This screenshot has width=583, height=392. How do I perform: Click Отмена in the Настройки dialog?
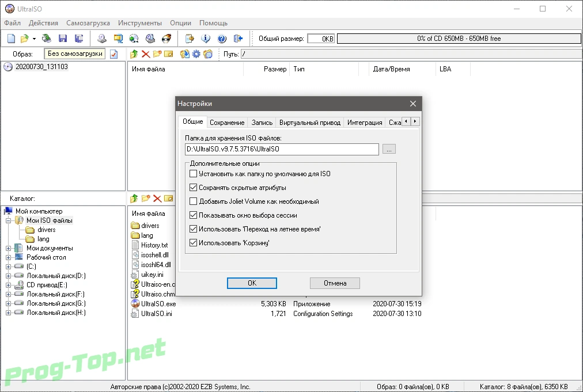tap(335, 283)
